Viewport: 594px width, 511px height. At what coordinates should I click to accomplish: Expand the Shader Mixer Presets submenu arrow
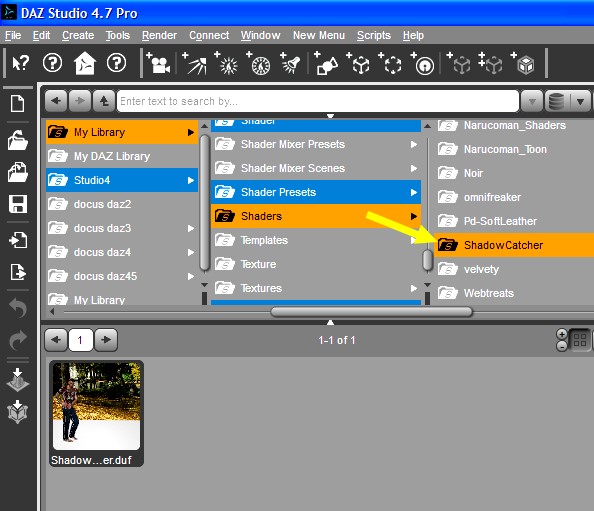coord(414,144)
